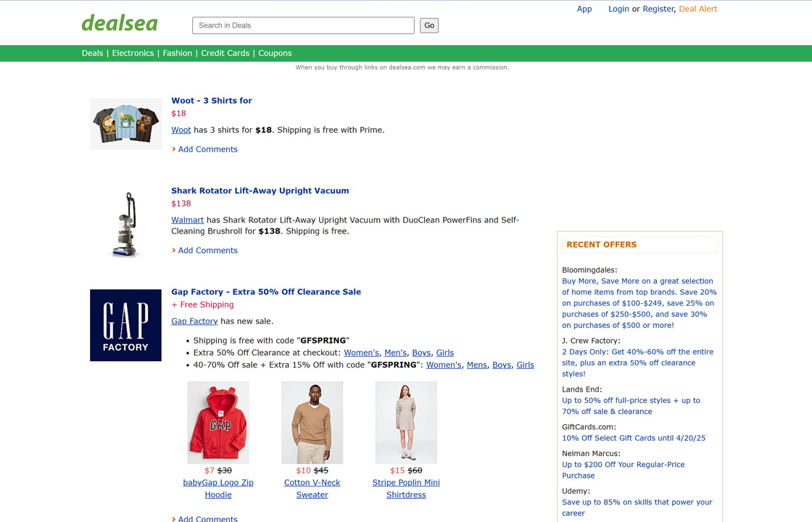Image resolution: width=812 pixels, height=522 pixels.
Task: Click the 'J. Crew Factory:' label
Action: pos(591,341)
